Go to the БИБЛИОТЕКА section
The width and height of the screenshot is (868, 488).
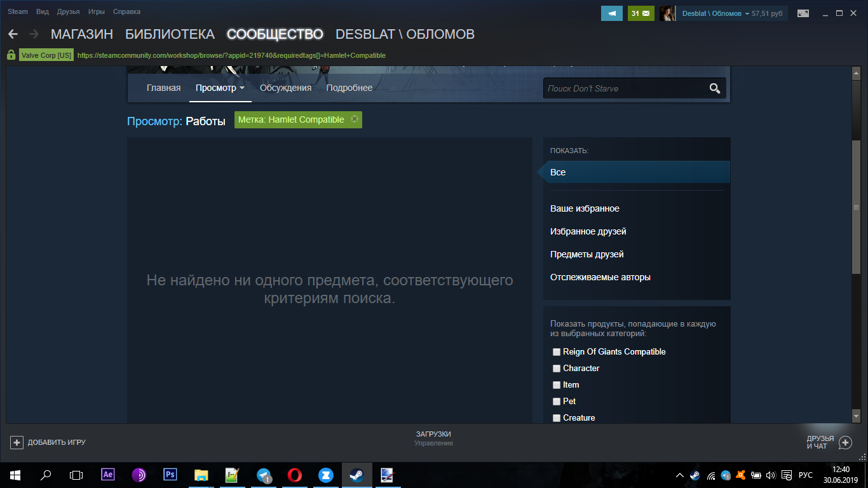pyautogui.click(x=170, y=34)
